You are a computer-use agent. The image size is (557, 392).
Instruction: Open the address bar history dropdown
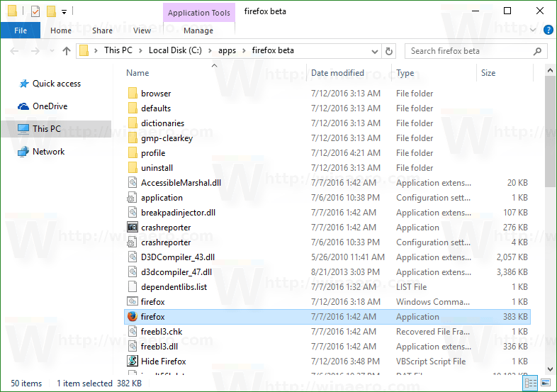tap(374, 52)
